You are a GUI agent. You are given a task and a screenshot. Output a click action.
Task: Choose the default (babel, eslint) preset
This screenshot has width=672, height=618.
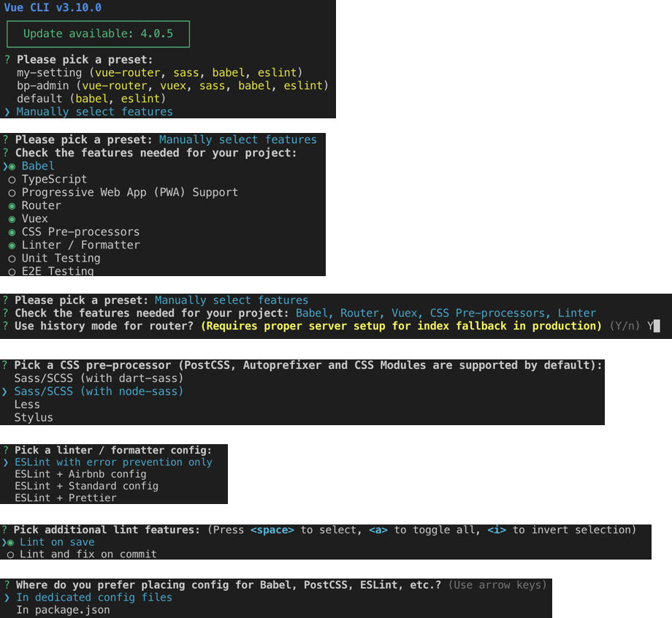[x=91, y=99]
